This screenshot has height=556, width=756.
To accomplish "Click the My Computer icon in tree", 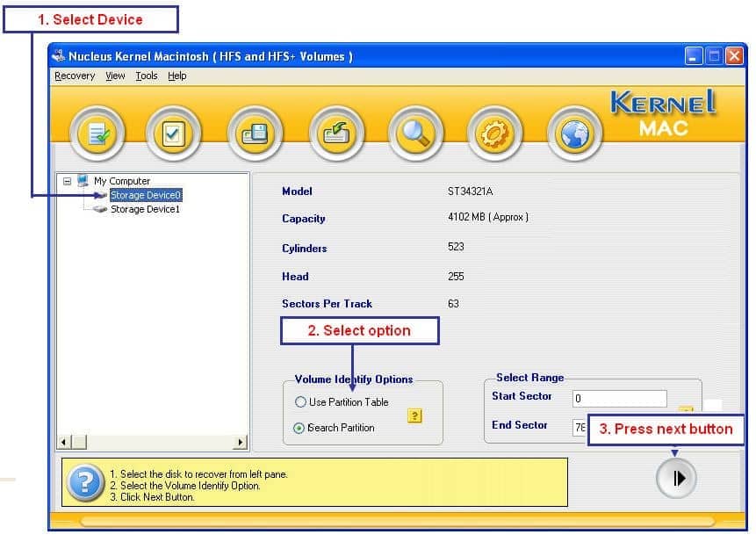I will tap(83, 181).
